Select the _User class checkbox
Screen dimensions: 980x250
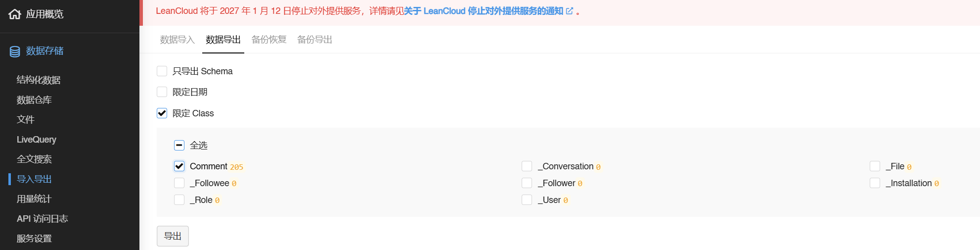[527, 200]
